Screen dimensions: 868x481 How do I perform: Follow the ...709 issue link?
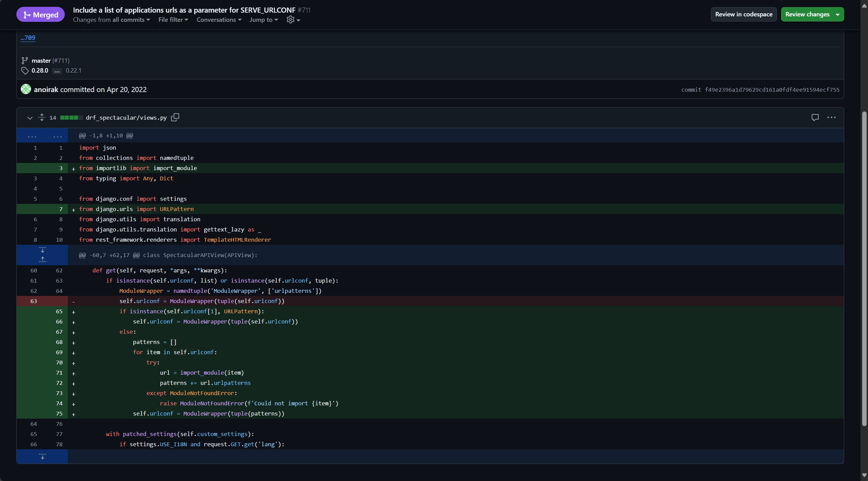point(28,38)
